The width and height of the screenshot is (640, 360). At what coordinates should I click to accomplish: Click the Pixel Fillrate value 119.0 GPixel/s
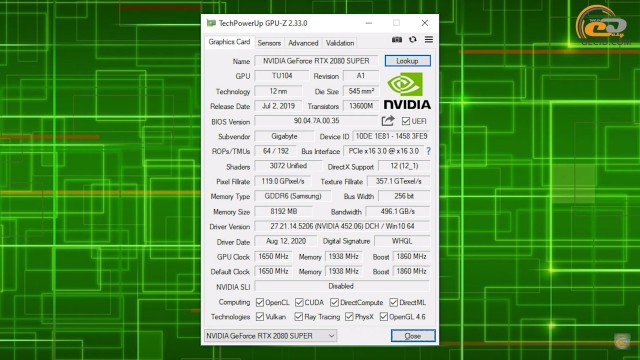(x=283, y=181)
